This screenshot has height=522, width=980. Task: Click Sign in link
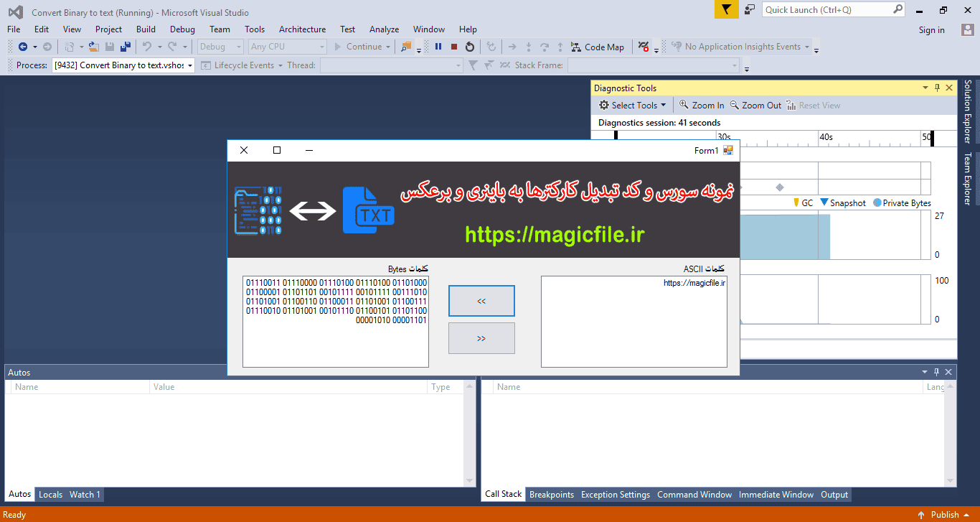[932, 29]
